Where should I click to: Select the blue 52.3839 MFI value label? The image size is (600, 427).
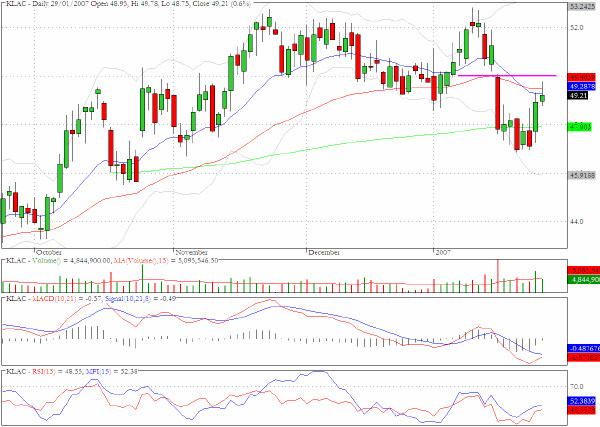(x=582, y=401)
